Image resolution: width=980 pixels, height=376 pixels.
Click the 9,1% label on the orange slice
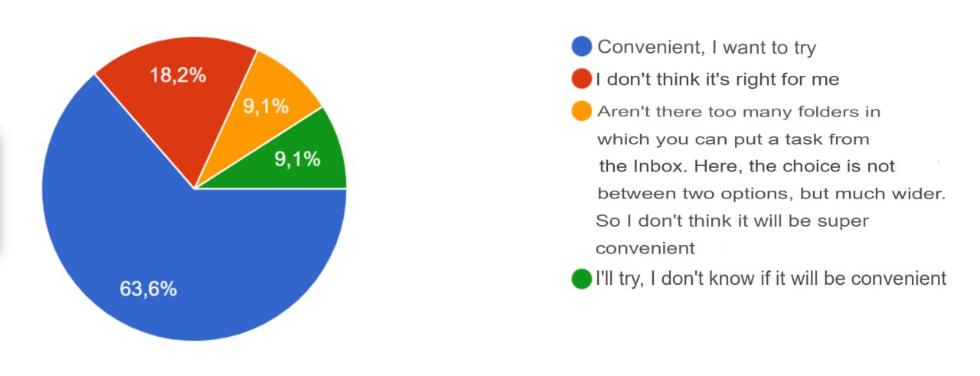pyautogui.click(x=266, y=106)
